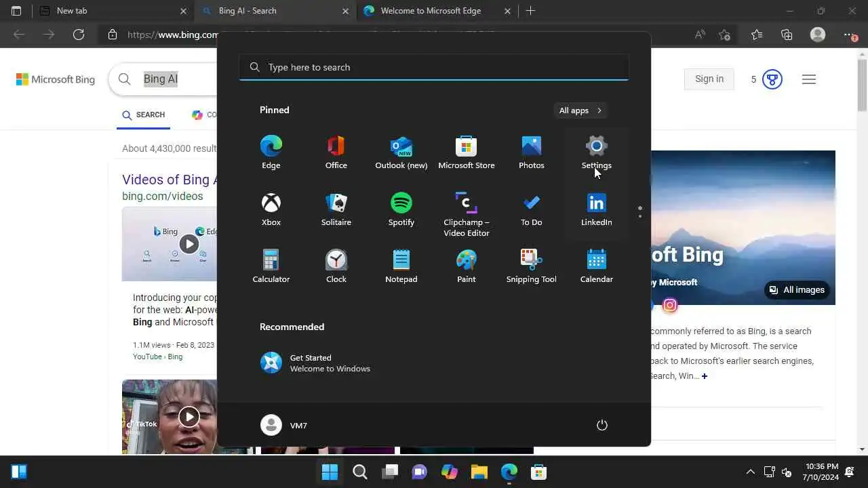Click the Microsoft Edge taskbar icon

509,472
